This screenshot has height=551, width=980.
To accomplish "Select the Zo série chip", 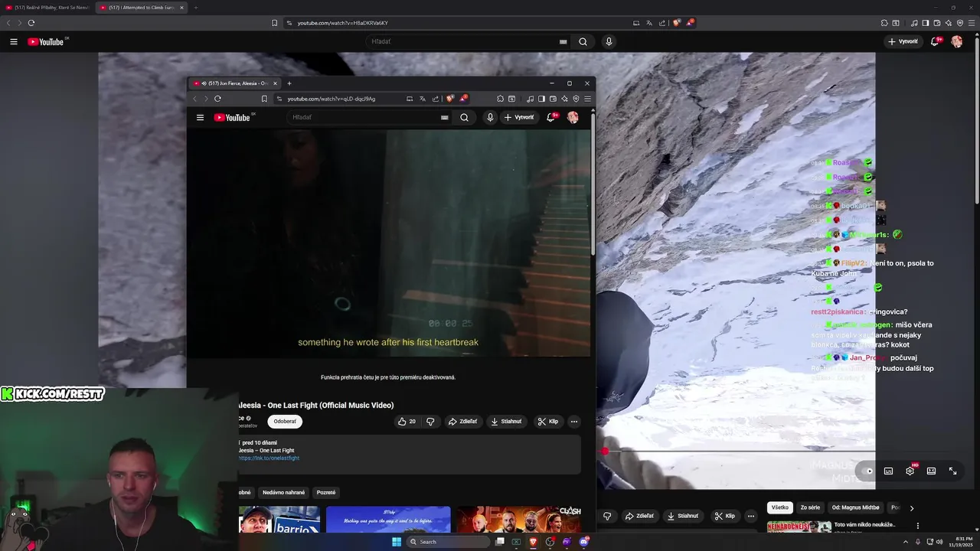I will (x=810, y=507).
